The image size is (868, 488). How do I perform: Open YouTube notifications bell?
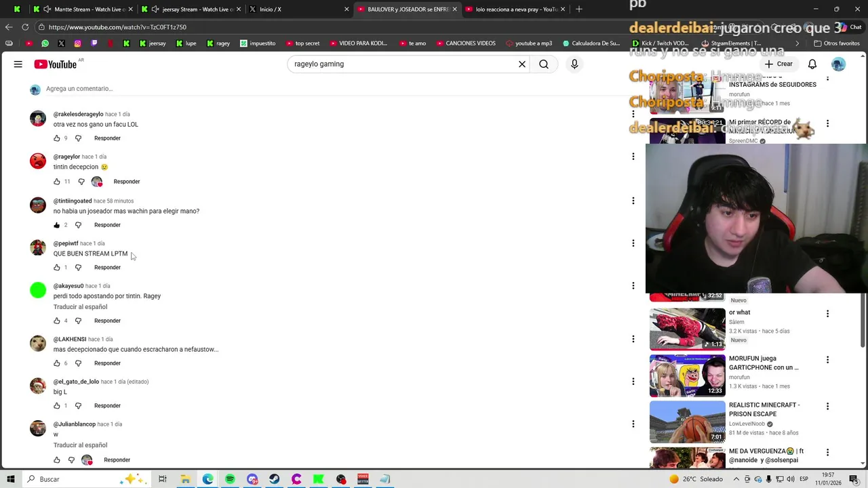click(812, 64)
